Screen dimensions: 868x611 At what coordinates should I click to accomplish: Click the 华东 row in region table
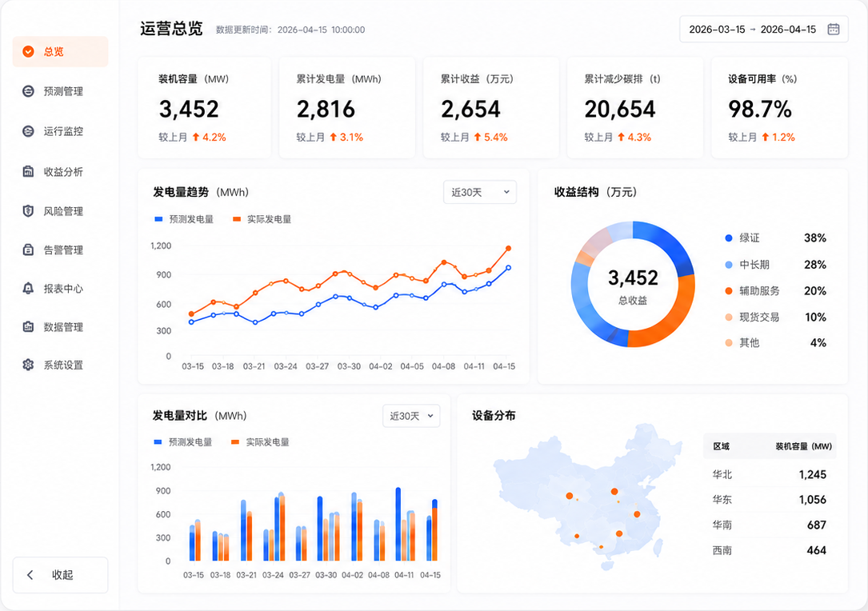tap(770, 499)
